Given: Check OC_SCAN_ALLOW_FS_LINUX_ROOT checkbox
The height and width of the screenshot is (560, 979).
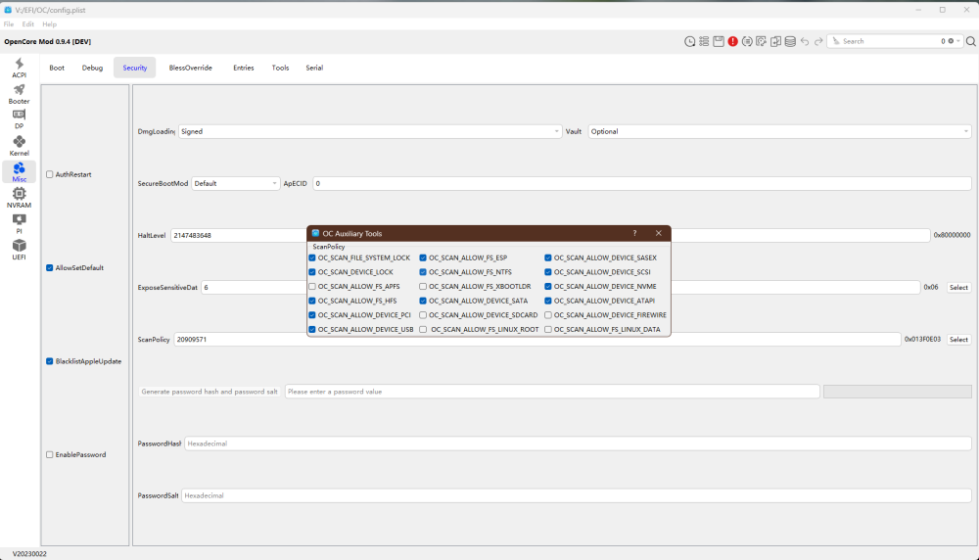Looking at the screenshot, I should click(x=423, y=330).
